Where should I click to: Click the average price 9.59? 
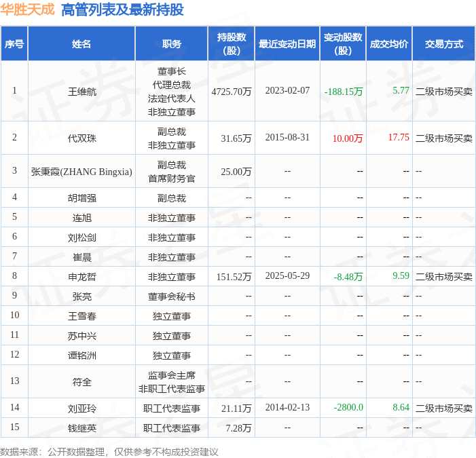click(x=401, y=275)
